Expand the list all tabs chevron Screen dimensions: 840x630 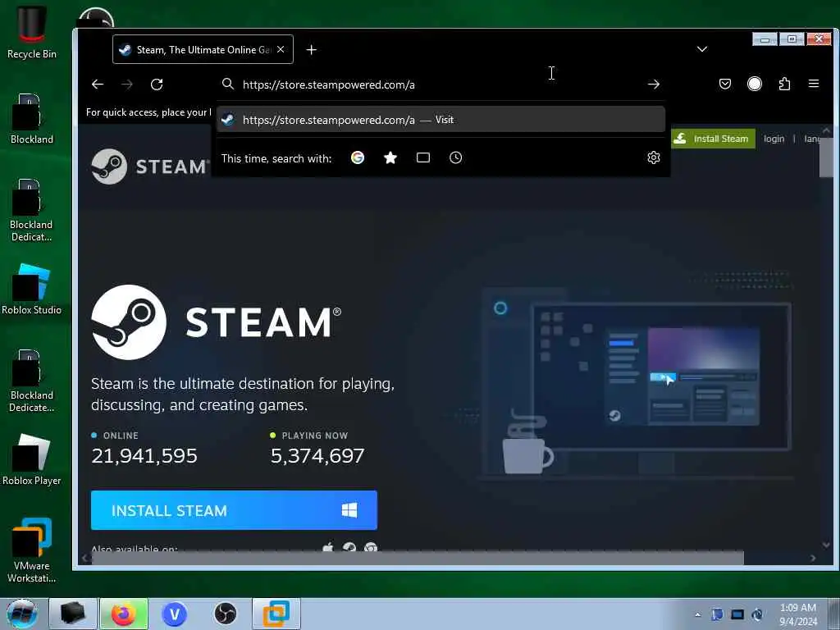(x=702, y=49)
